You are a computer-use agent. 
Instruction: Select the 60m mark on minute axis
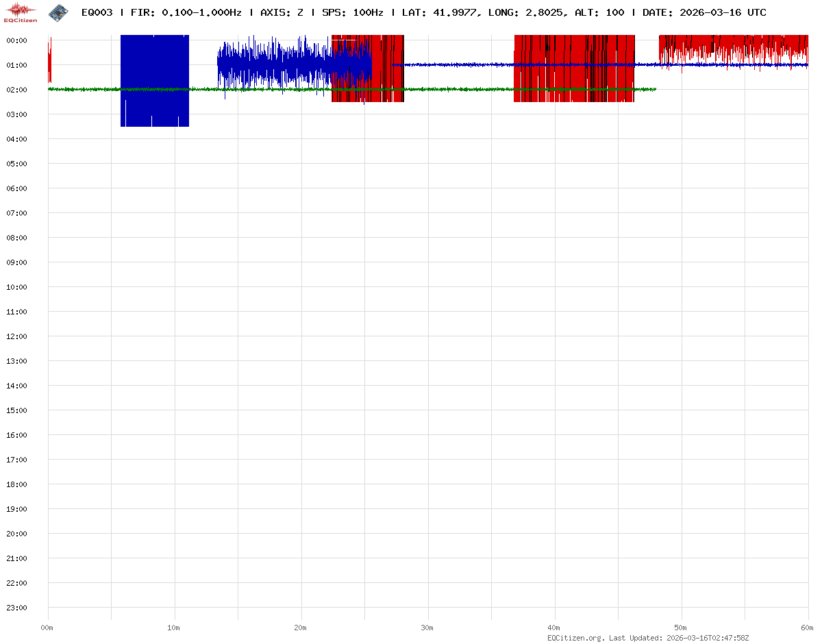click(808, 628)
